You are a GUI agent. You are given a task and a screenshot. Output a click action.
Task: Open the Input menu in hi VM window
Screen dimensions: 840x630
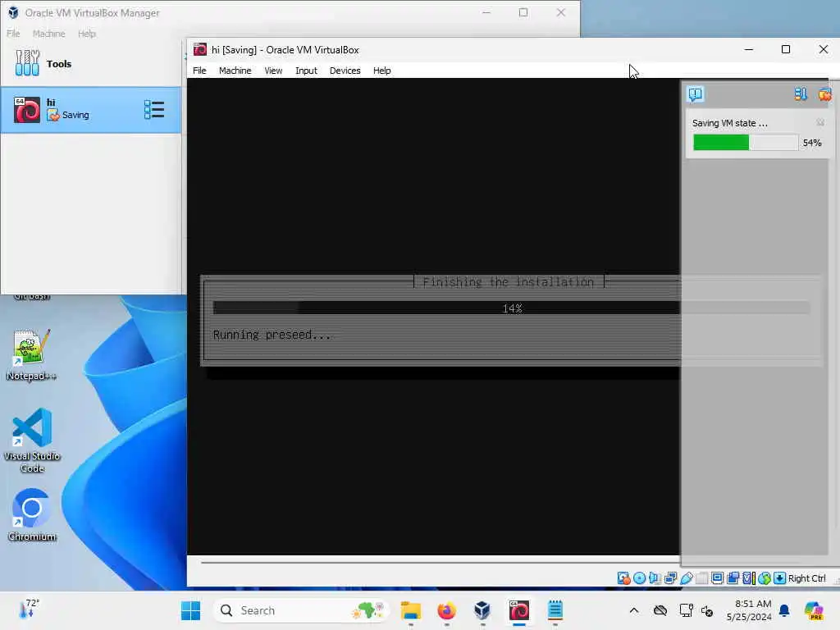[x=306, y=71]
